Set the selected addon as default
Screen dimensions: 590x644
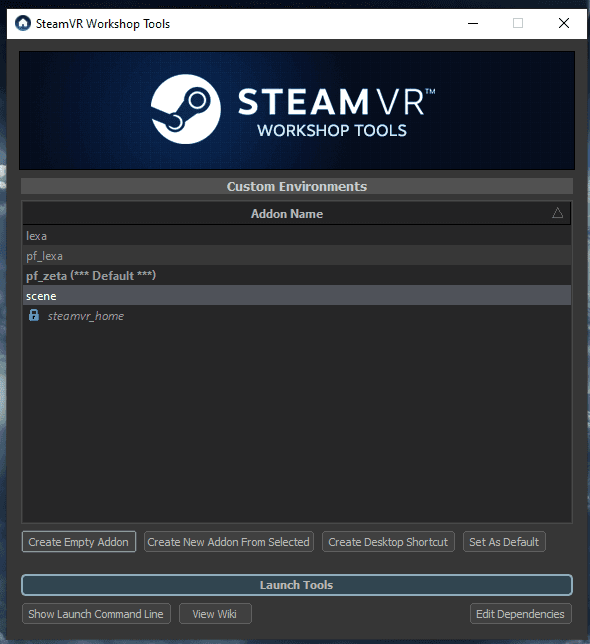tap(504, 542)
